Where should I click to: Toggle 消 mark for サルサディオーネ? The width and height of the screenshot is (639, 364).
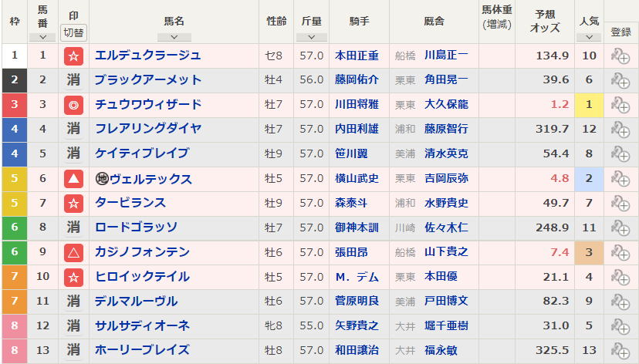(x=73, y=325)
